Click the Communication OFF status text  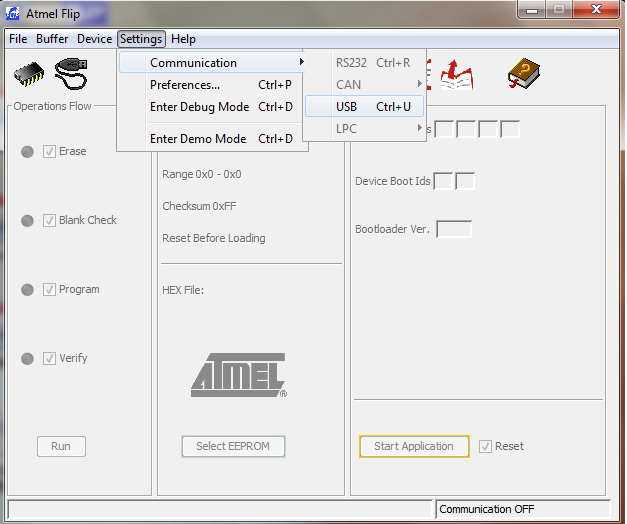[x=486, y=509]
